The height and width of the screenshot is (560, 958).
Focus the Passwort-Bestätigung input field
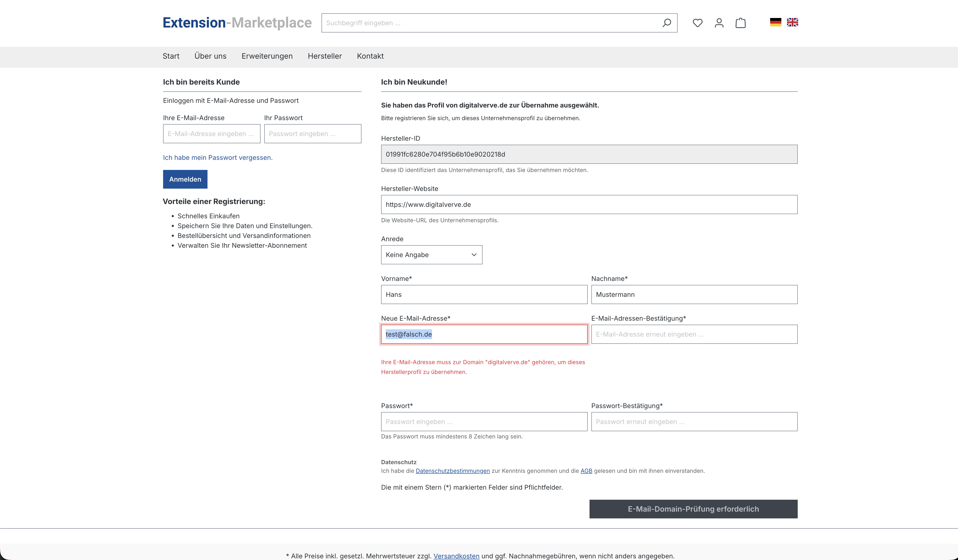694,422
